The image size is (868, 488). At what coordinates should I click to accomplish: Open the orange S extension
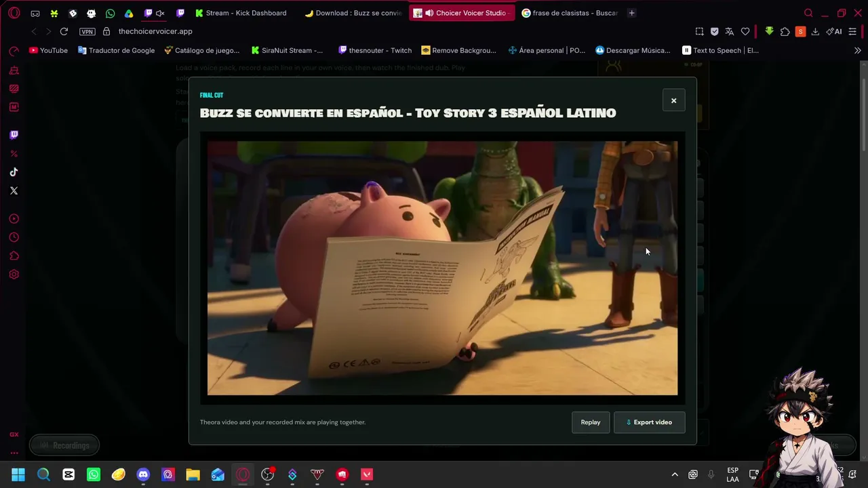[801, 31]
